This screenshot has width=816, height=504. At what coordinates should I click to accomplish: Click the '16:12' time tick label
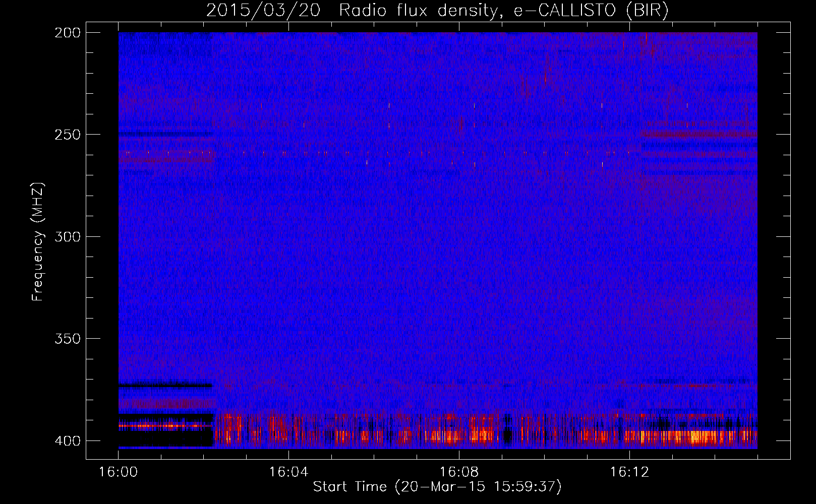[x=629, y=472]
